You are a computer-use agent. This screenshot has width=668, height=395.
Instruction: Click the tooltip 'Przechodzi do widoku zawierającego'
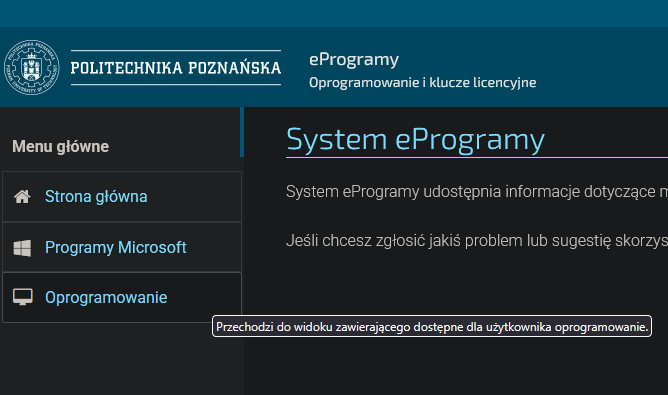tap(432, 326)
